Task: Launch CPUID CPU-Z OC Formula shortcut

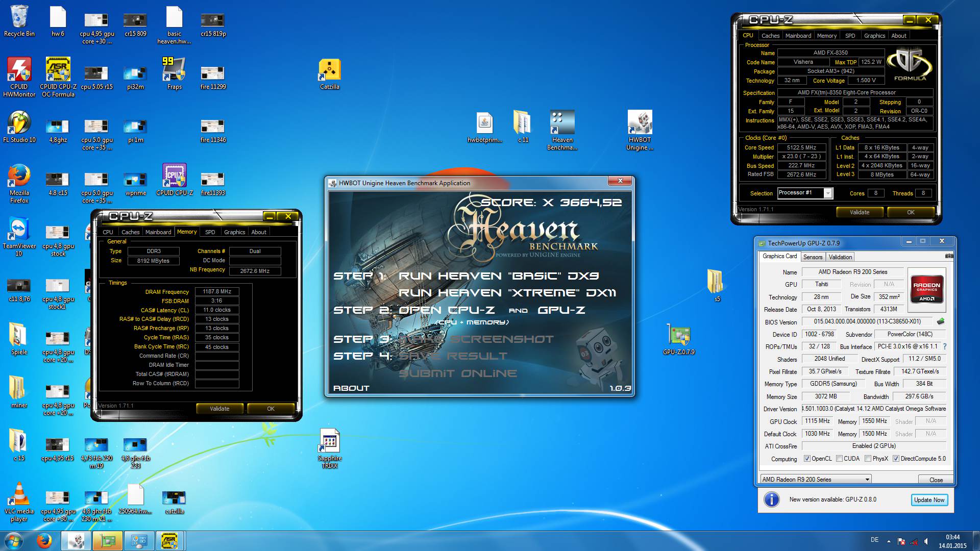Action: coord(58,77)
